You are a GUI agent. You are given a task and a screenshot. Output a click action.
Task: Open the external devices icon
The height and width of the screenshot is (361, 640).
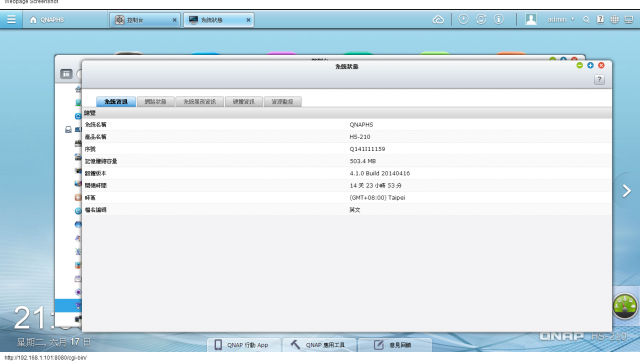tap(481, 19)
